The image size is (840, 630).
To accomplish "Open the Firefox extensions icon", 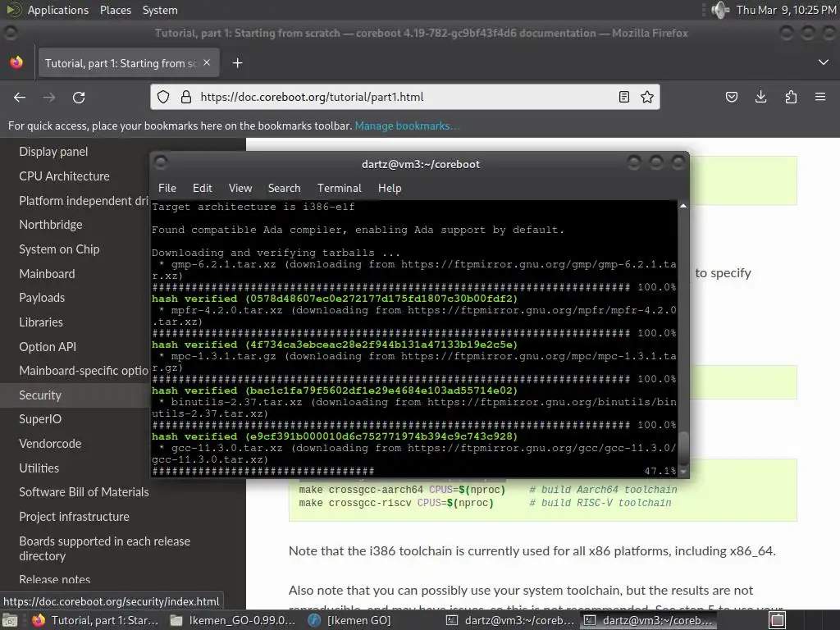I will (x=791, y=97).
